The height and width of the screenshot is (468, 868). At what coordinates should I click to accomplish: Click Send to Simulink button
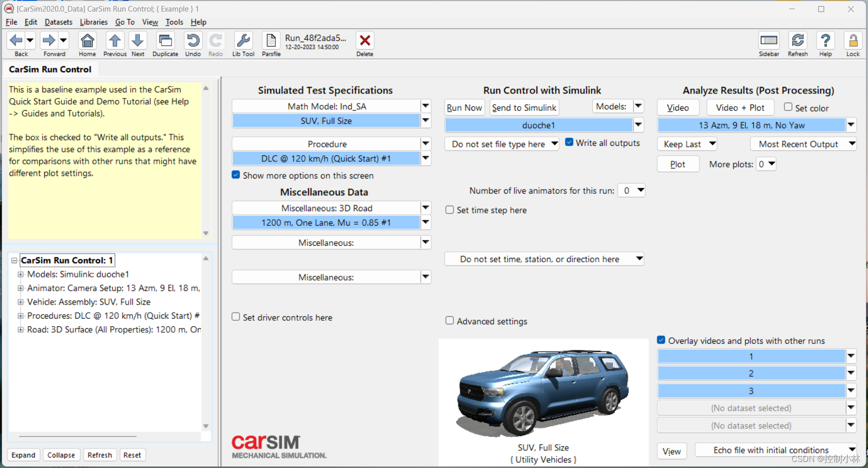click(x=524, y=108)
